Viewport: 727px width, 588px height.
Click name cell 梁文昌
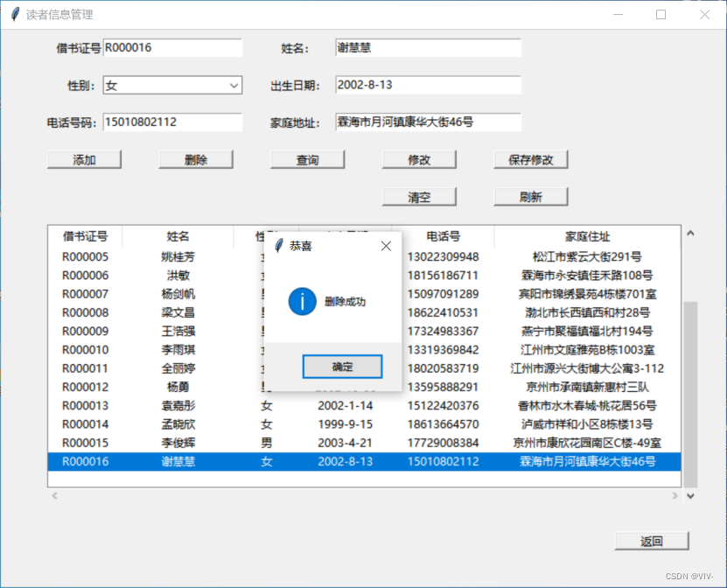(x=178, y=312)
